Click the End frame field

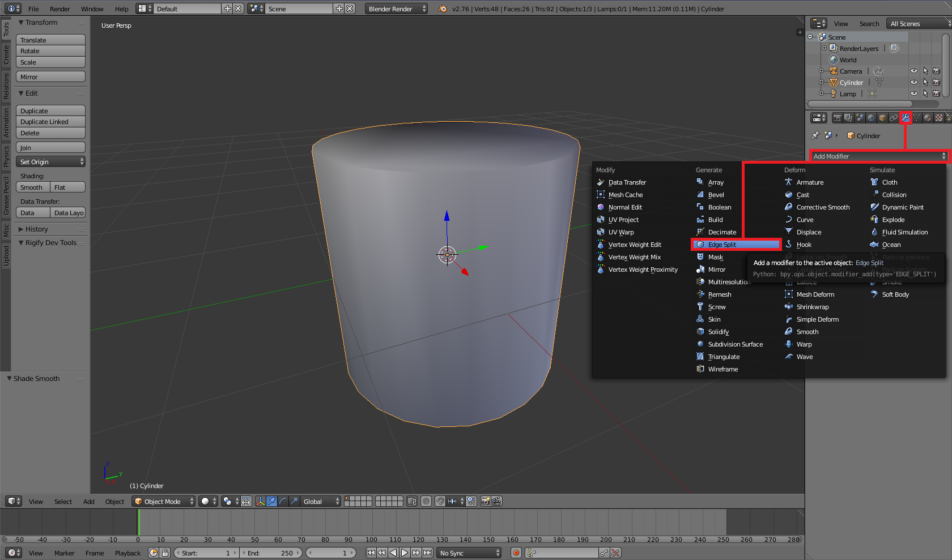tap(272, 553)
